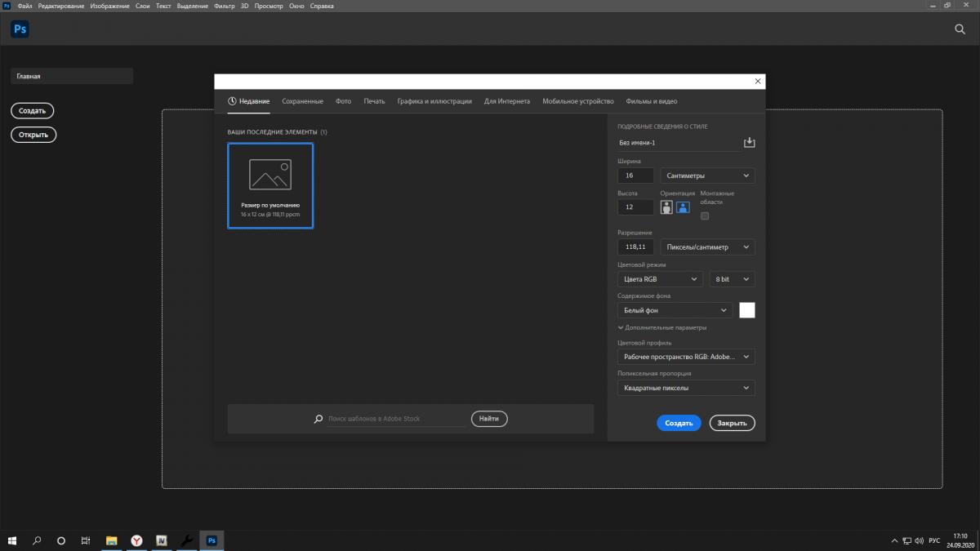
Task: Switch to the Фото tab
Action: (343, 101)
